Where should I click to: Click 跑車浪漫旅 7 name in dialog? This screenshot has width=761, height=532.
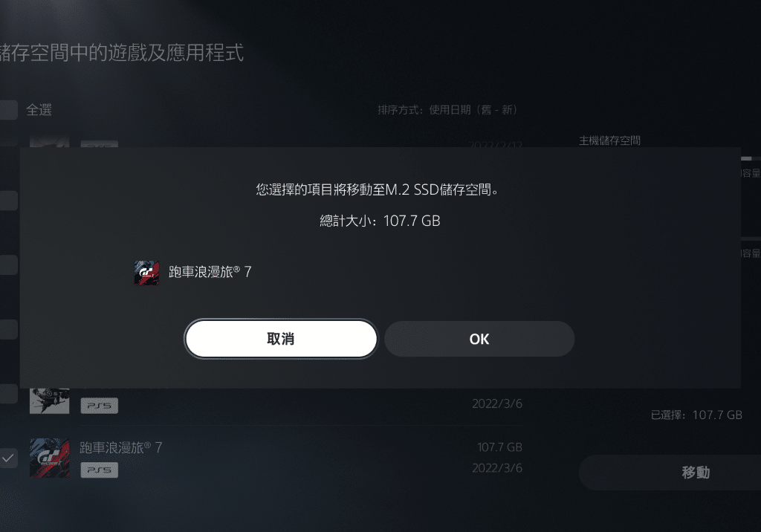(210, 272)
